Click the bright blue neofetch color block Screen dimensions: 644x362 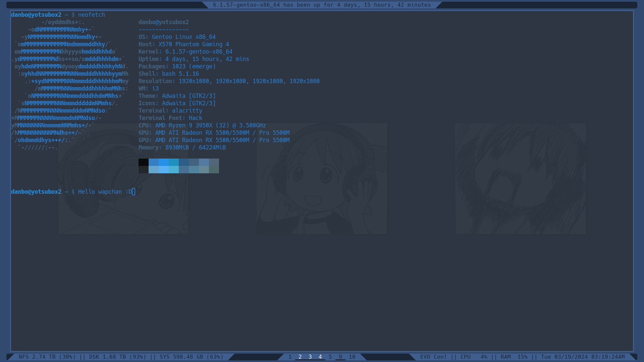[164, 162]
